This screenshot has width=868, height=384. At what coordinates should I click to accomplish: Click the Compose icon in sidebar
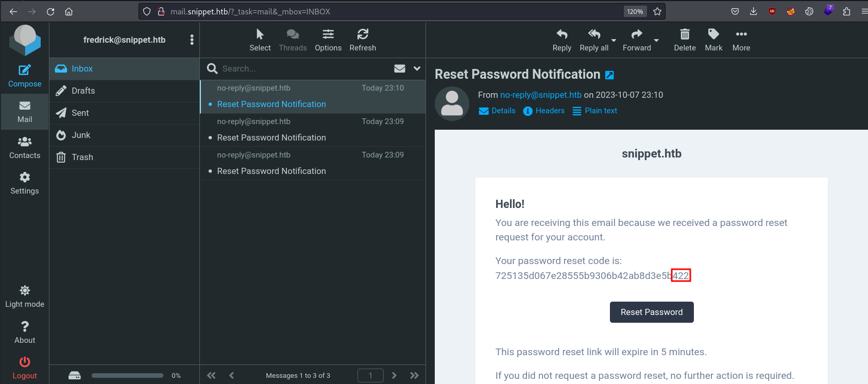[25, 70]
